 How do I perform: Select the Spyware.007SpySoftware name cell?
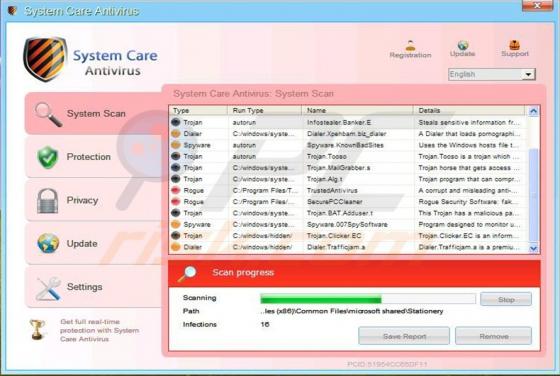[347, 225]
